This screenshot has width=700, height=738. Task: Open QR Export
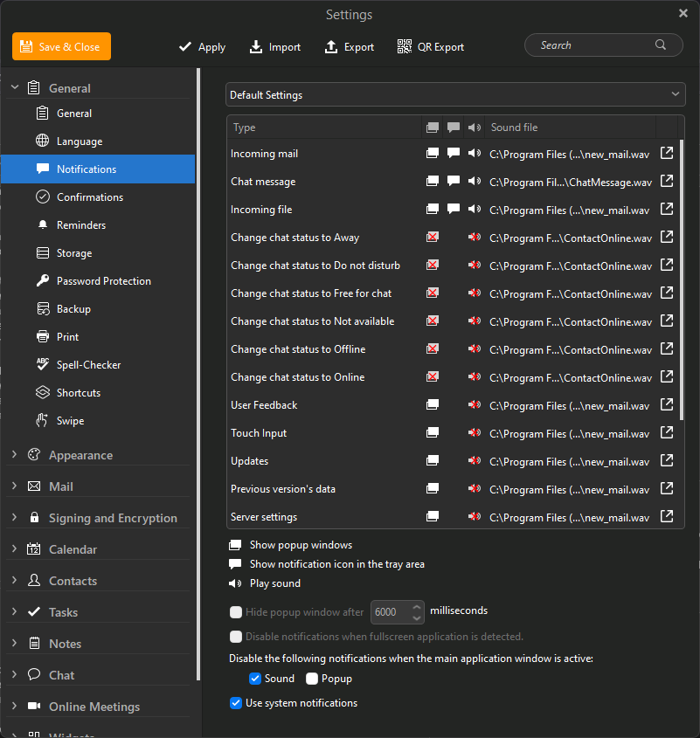(431, 46)
